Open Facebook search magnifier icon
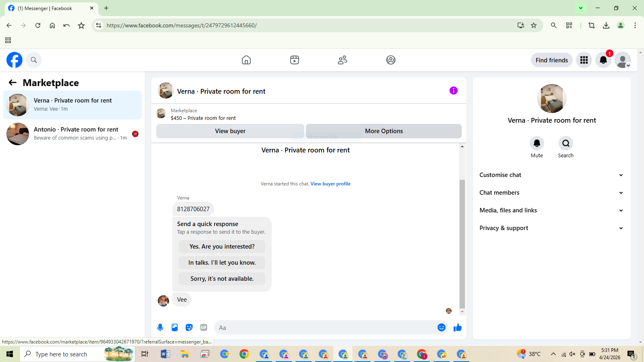This screenshot has width=644, height=362. point(34,60)
